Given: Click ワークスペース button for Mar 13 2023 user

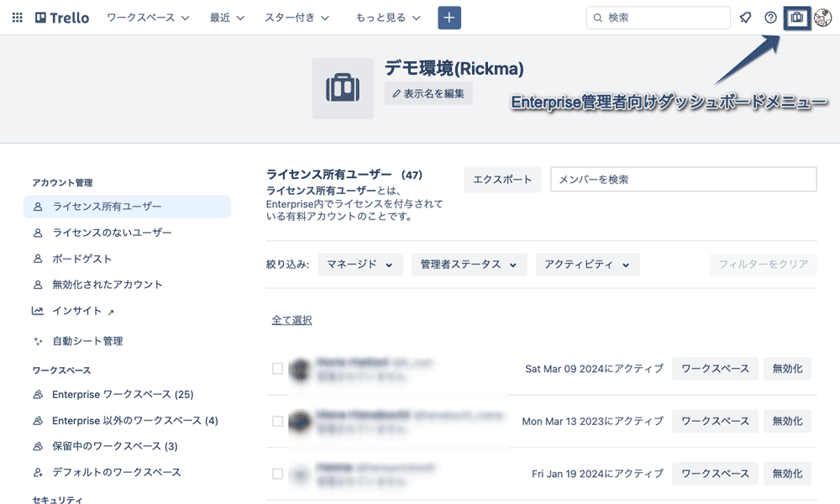Looking at the screenshot, I should pos(715,421).
